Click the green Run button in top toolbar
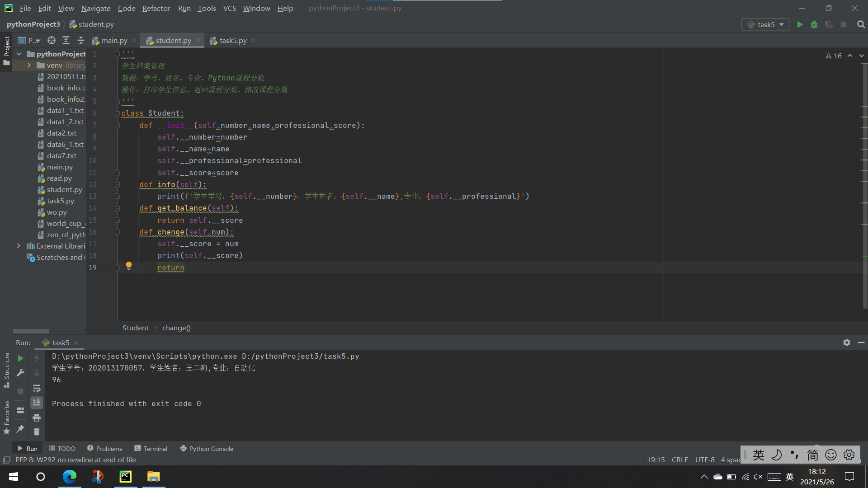 tap(800, 24)
